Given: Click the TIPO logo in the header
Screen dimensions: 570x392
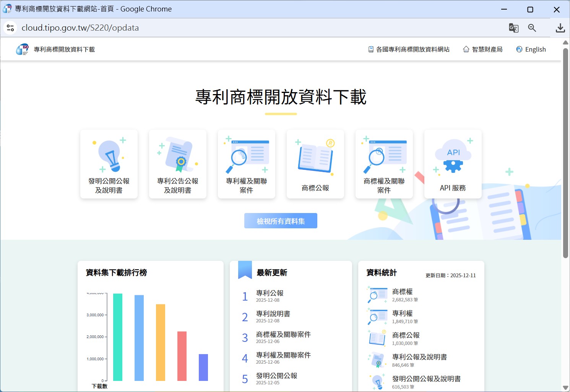Looking at the screenshot, I should coord(23,49).
